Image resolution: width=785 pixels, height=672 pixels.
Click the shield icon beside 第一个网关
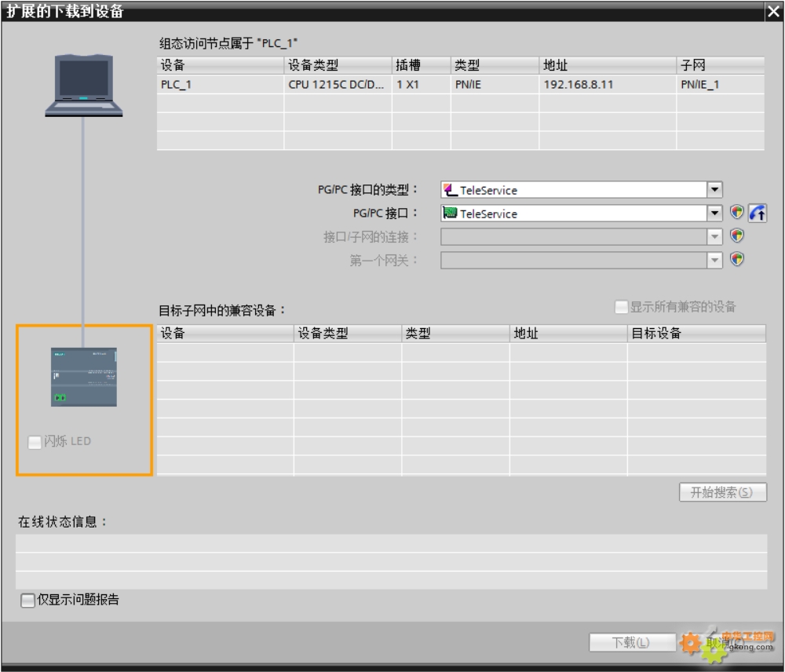[x=736, y=259]
